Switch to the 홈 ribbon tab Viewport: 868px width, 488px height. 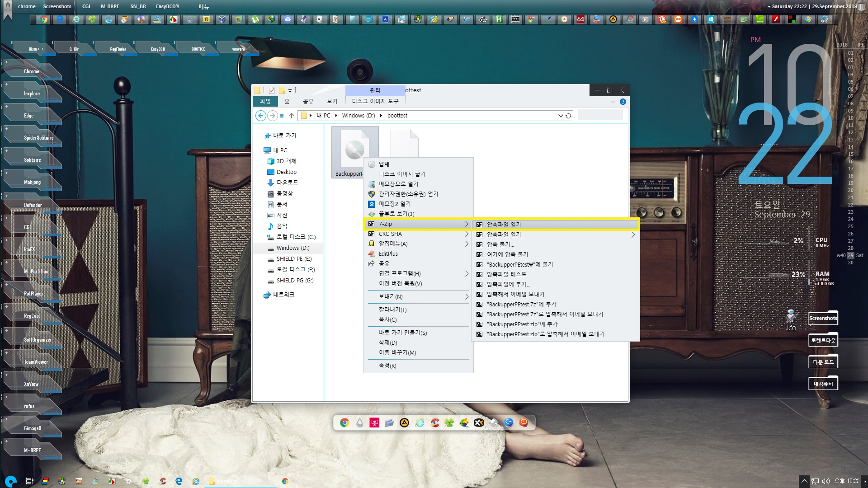click(287, 101)
